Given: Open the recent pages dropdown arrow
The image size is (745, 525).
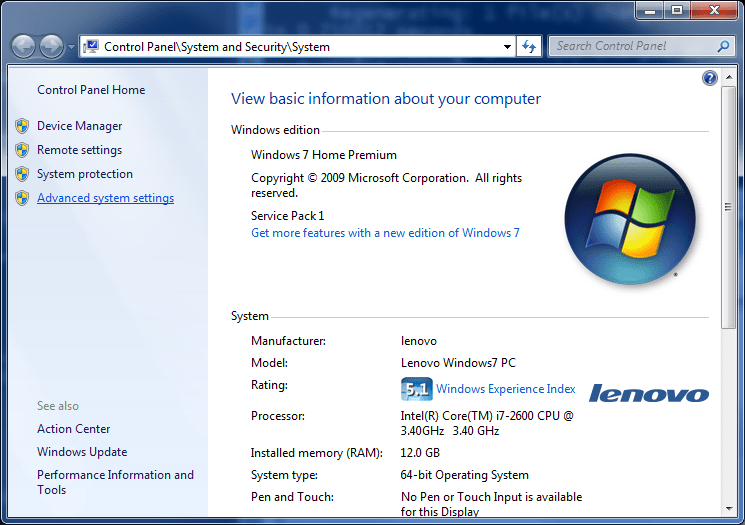Looking at the screenshot, I should (x=71, y=47).
